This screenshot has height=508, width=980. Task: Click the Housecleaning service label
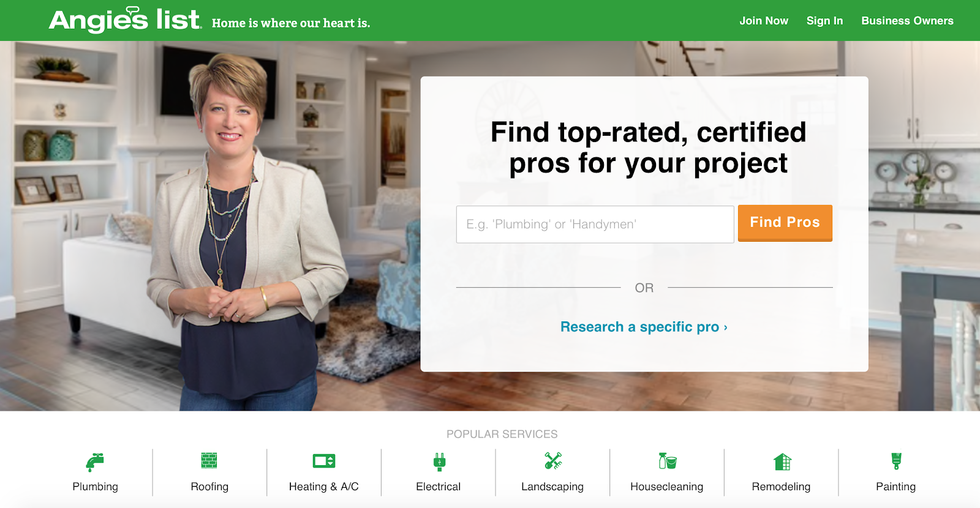(666, 487)
